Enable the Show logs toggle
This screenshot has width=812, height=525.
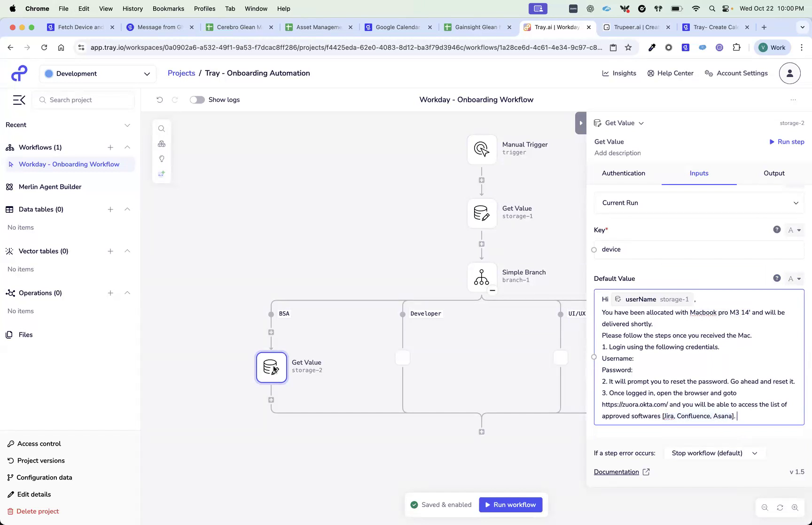coord(197,100)
